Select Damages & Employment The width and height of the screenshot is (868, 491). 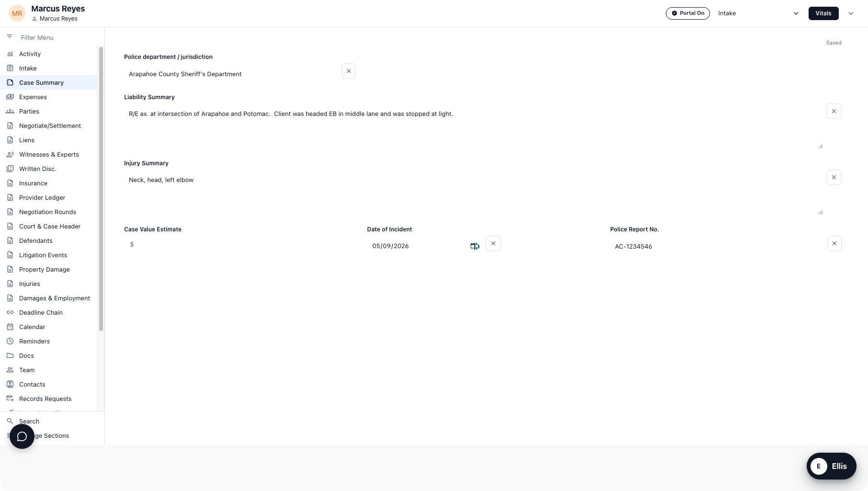point(49,298)
